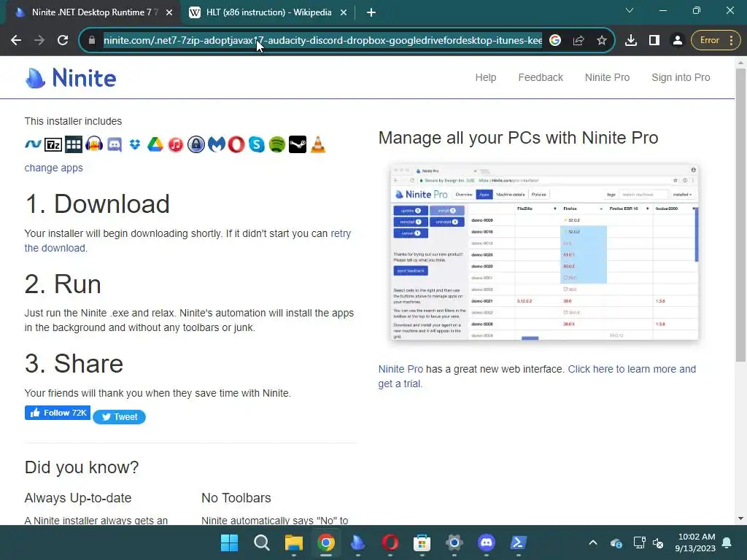This screenshot has height=560, width=747.
Task: Click the Adoptium Java x17 grid icon
Action: (74, 144)
